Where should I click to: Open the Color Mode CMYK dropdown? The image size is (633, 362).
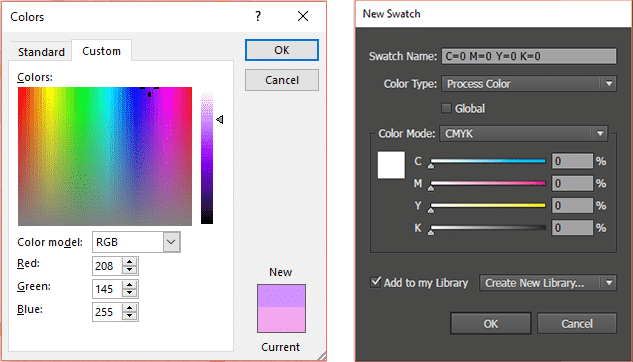[523, 134]
